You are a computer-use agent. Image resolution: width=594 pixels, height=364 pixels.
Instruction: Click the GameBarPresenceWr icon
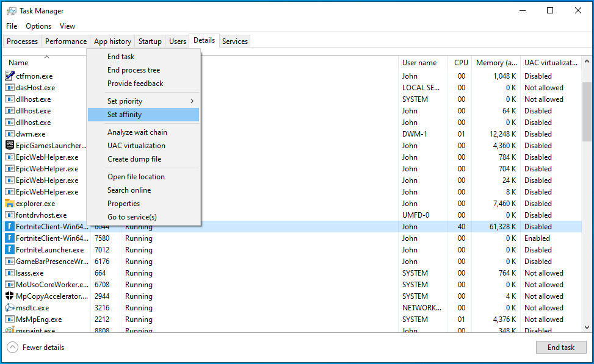click(10, 262)
